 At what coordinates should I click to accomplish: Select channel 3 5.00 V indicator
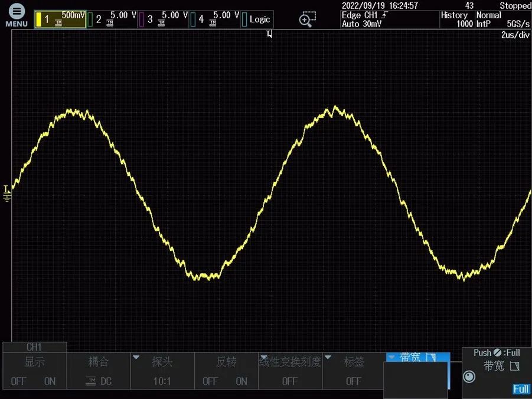coord(163,19)
